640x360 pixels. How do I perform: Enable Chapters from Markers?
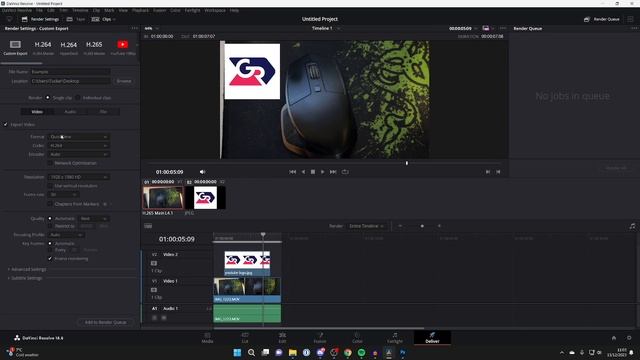pos(50,204)
